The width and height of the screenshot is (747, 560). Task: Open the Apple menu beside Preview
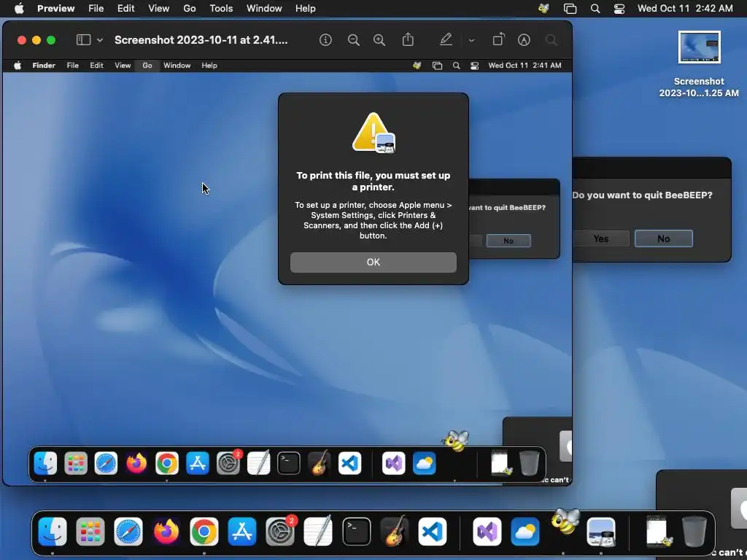click(19, 8)
